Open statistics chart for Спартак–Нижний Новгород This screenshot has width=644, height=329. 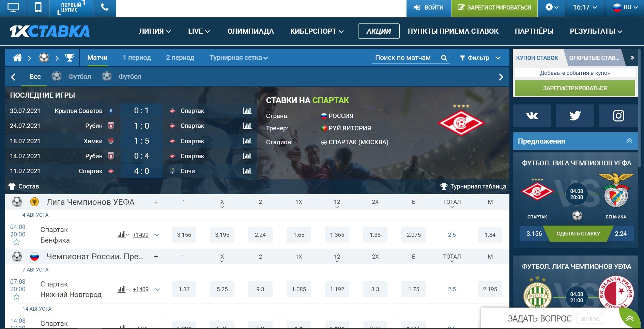[123, 289]
